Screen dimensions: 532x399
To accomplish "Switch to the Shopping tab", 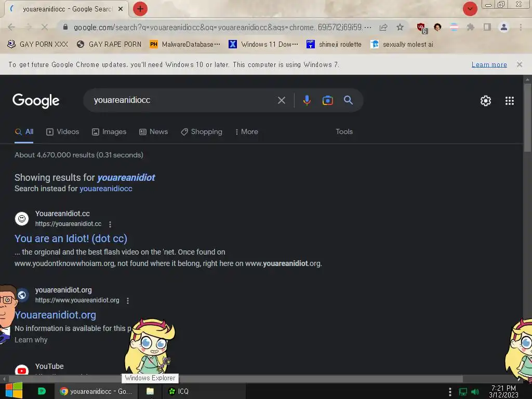I will click(202, 131).
